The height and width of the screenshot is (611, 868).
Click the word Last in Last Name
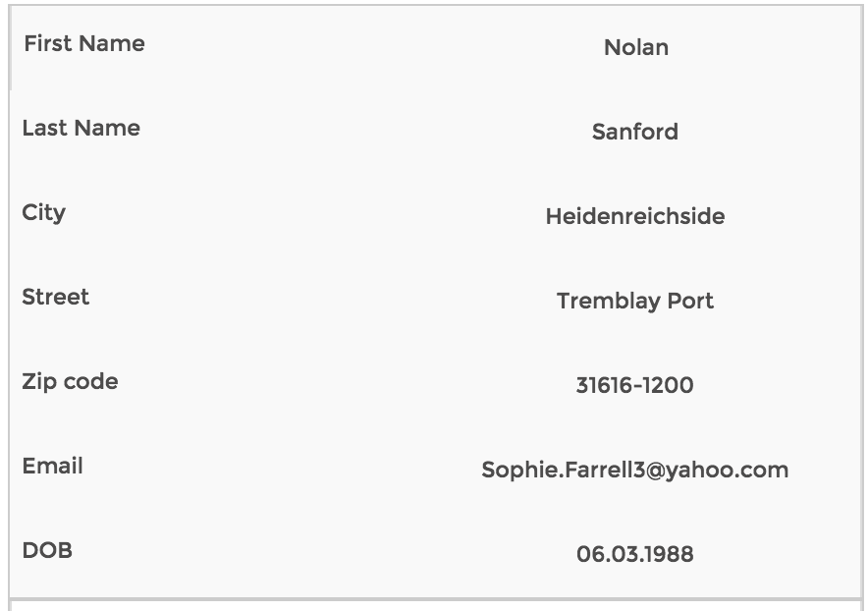click(x=44, y=128)
